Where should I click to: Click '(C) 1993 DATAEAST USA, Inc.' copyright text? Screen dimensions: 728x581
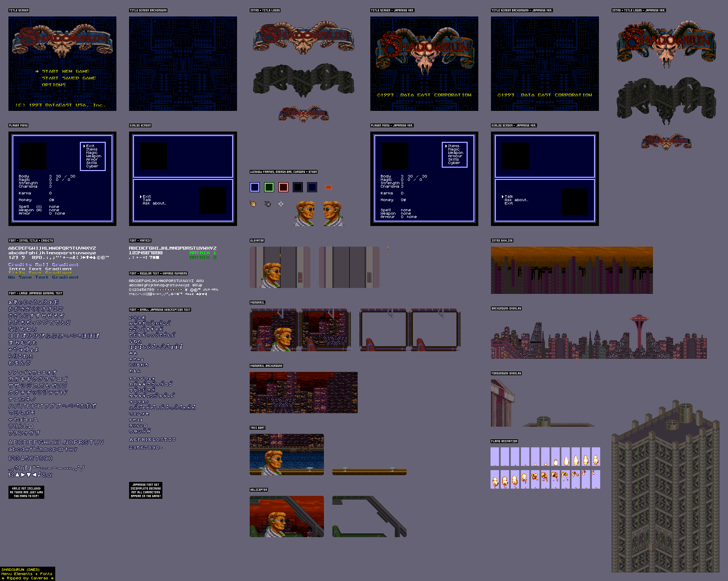(61, 105)
